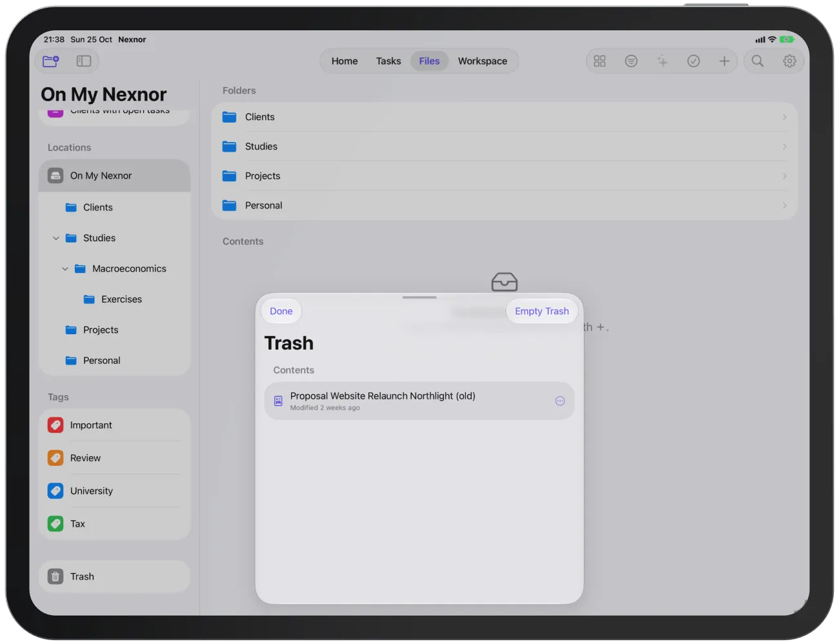Tap the plus icon to add an item
Viewport: 839px width, 644px height.
tap(724, 61)
